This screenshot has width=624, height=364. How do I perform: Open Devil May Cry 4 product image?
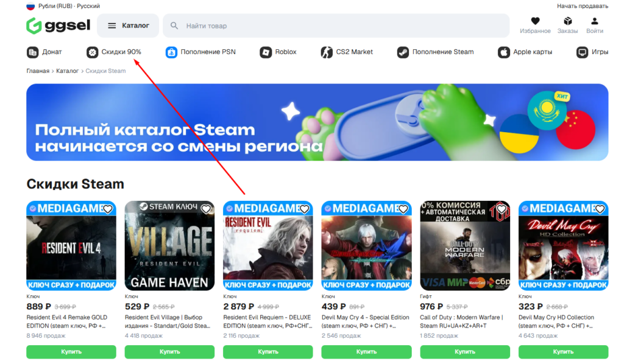tap(366, 245)
